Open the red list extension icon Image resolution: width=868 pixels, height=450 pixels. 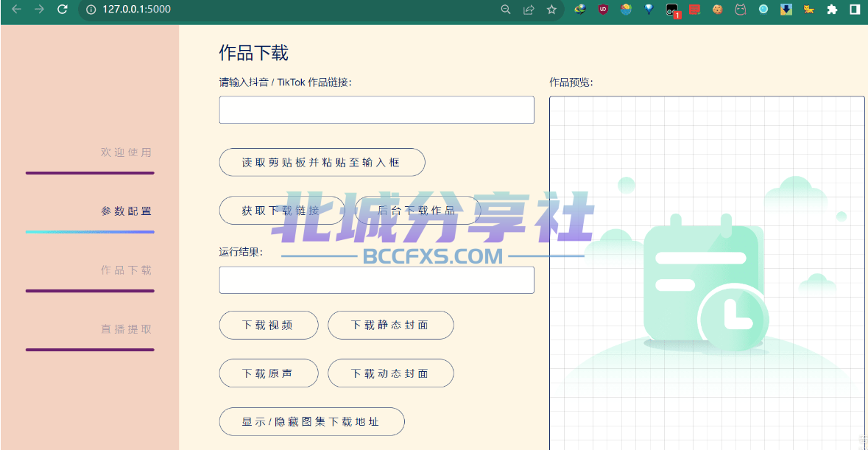click(695, 10)
